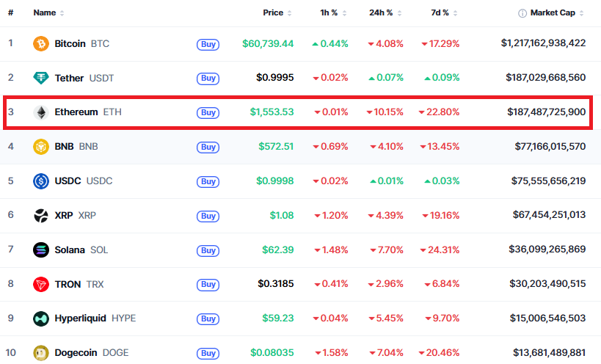This screenshot has height=364, width=601.
Task: Open the Hyperliquid HYPE name link
Action: (x=95, y=318)
